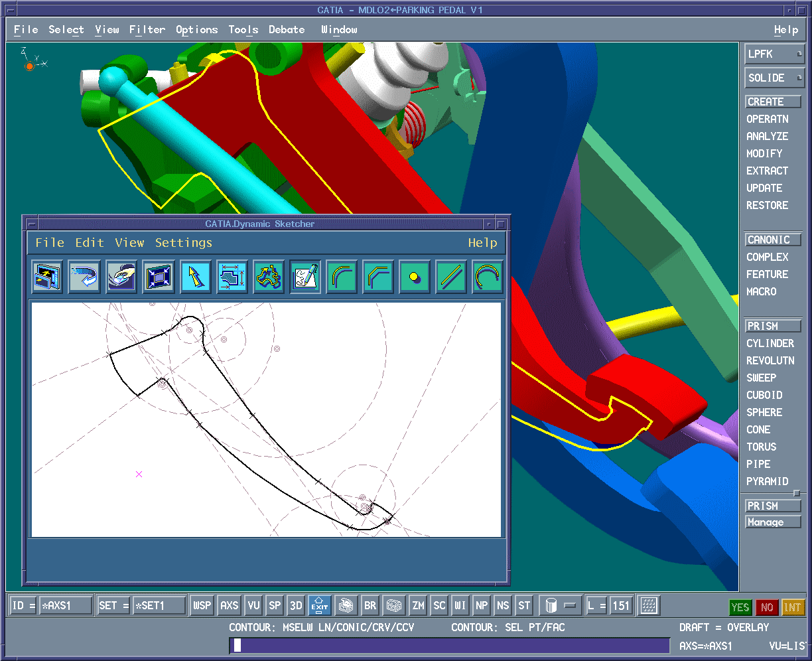The height and width of the screenshot is (661, 812).
Task: Click the ANALYZE option
Action: tap(768, 137)
